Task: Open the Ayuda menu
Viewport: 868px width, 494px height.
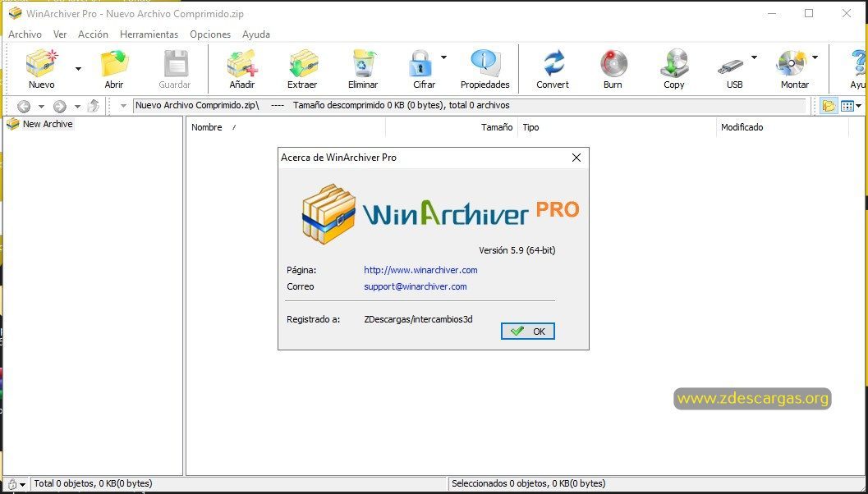Action: (256, 34)
